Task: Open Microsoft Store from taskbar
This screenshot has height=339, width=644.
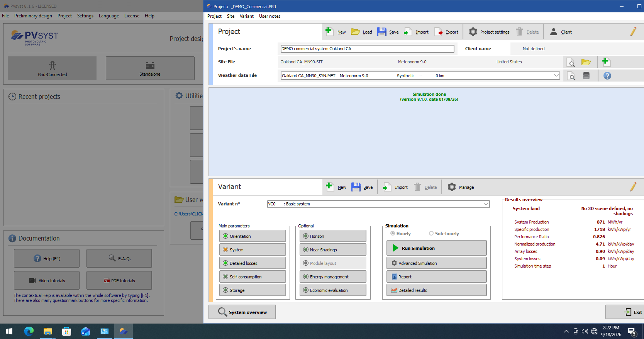Action: [66, 331]
